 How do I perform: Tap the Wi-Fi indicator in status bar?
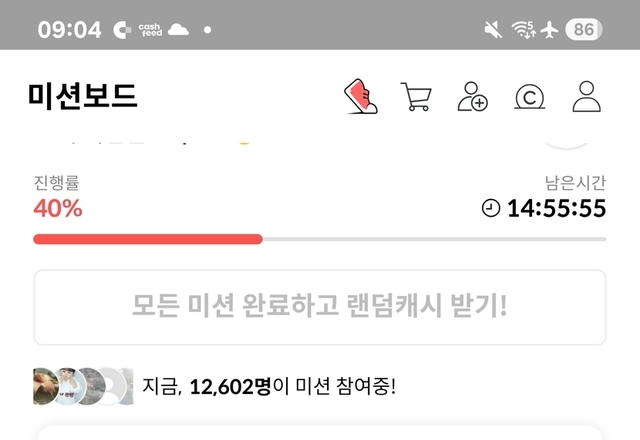pyautogui.click(x=524, y=29)
